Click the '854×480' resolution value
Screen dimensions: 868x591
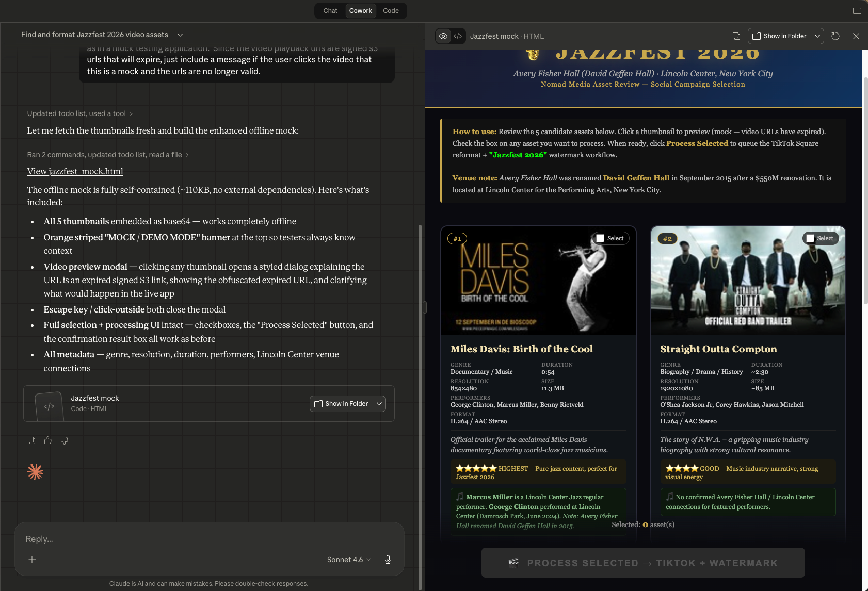click(x=463, y=388)
